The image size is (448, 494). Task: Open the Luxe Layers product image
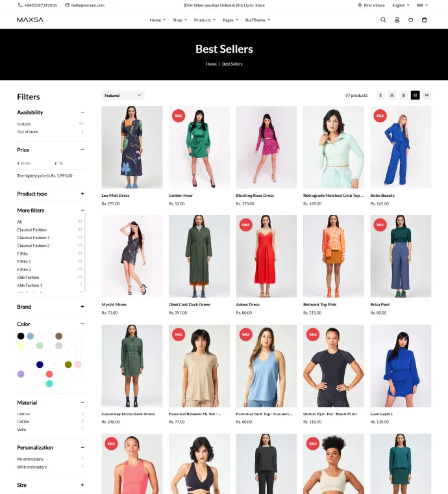pos(401,366)
